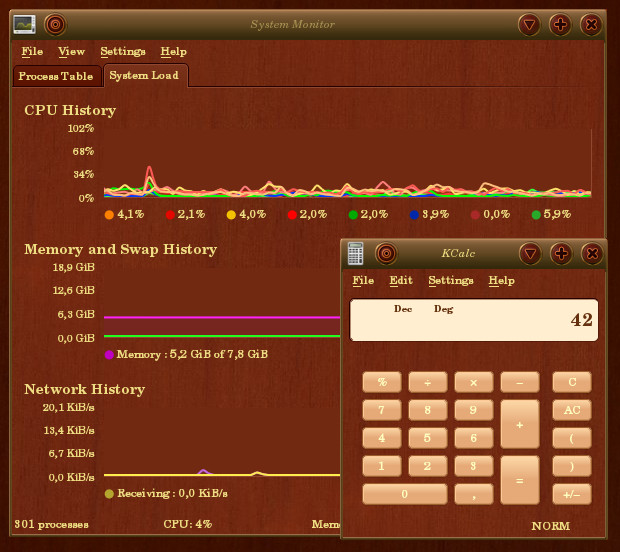This screenshot has width=620, height=552.
Task: Click the System Monitor application icon in title bar
Action: pyautogui.click(x=25, y=25)
